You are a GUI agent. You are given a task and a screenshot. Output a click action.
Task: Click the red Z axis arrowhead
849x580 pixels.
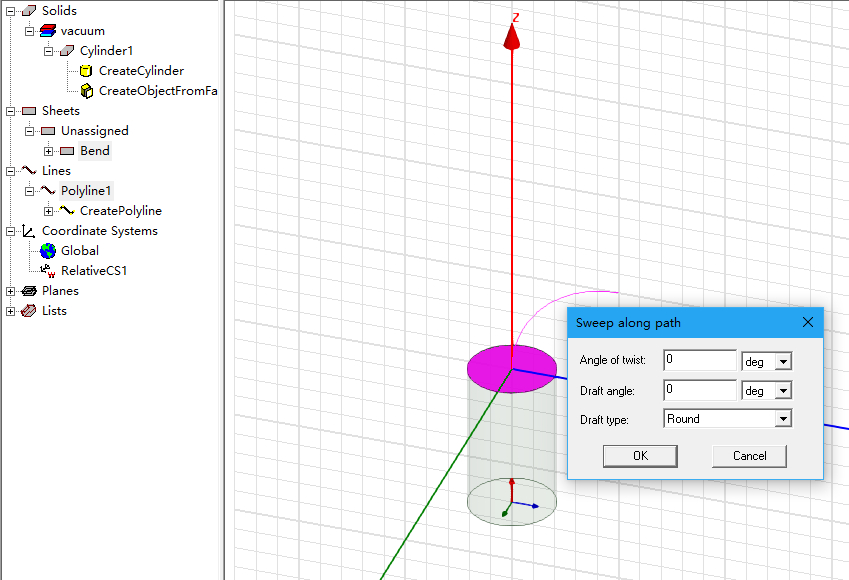pos(512,37)
